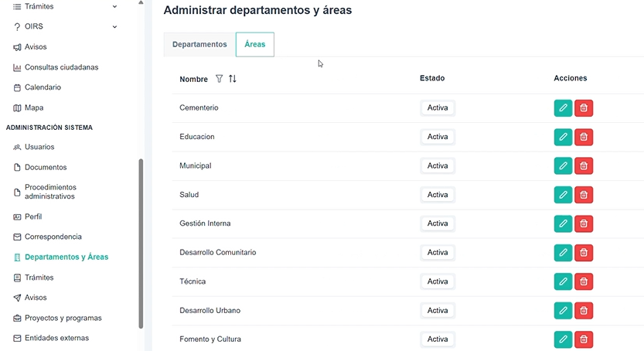644x351 pixels.
Task: Click the Activa status badge for Gestión Interna
Action: point(438,223)
